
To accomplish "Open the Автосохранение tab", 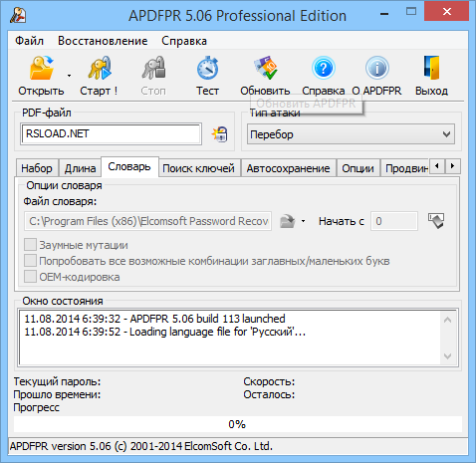I will (x=288, y=168).
